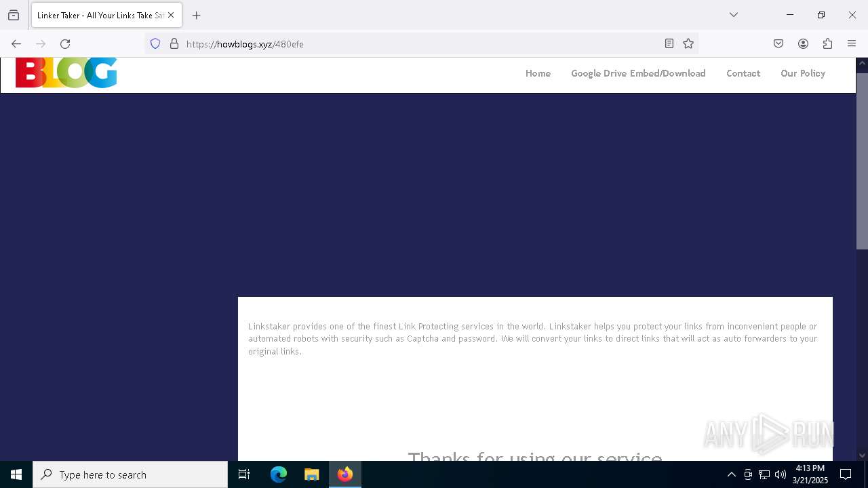Open the Extensions puzzle icon

coord(827,44)
